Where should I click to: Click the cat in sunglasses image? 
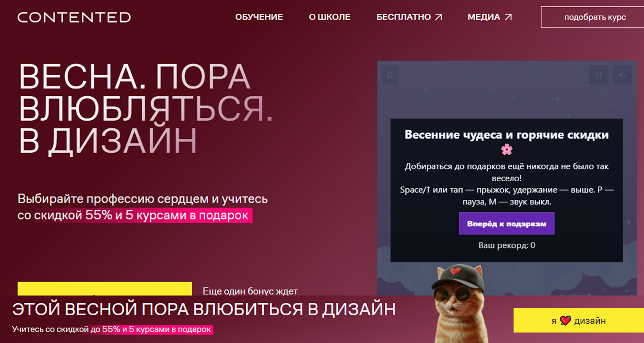(x=459, y=304)
